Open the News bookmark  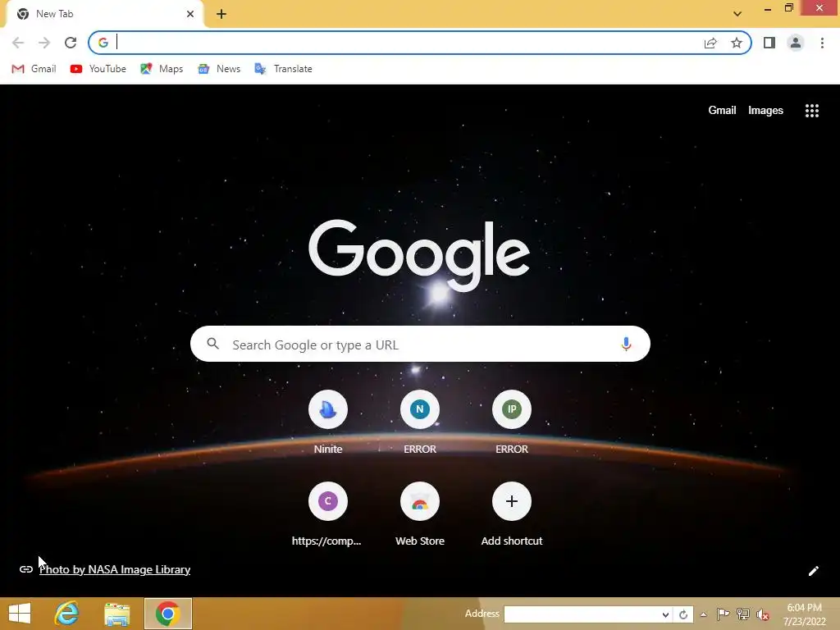point(219,69)
